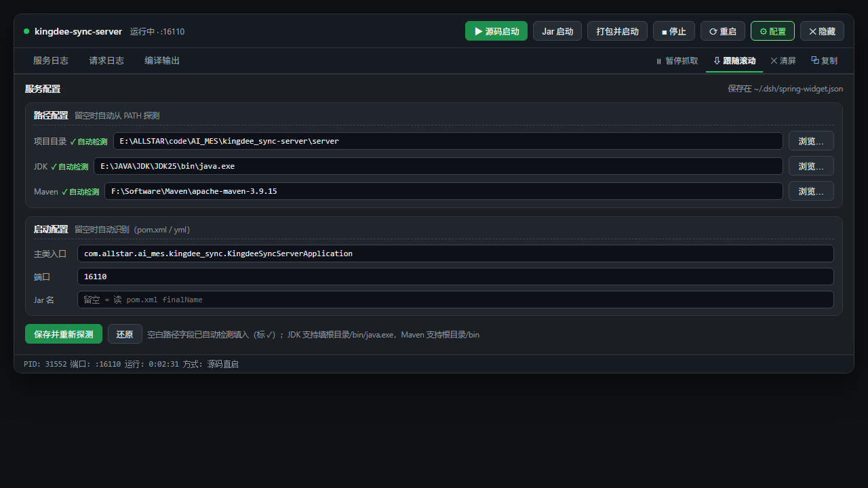
Task: Edit the 端口 port field
Action: pyautogui.click(x=456, y=277)
